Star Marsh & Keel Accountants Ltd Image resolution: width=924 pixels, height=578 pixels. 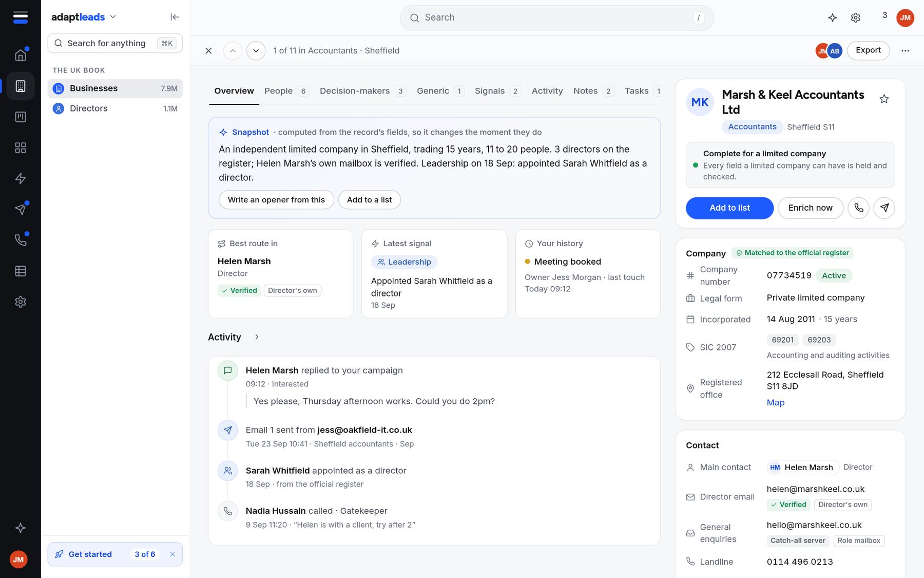(884, 99)
